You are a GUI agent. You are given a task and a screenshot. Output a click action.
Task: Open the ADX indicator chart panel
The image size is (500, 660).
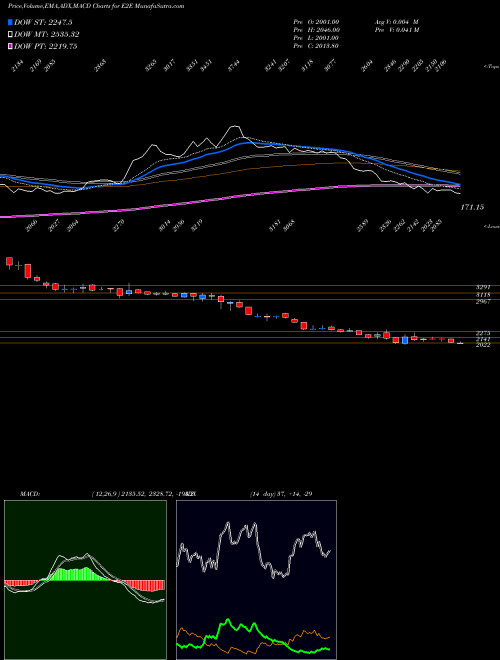(256, 580)
